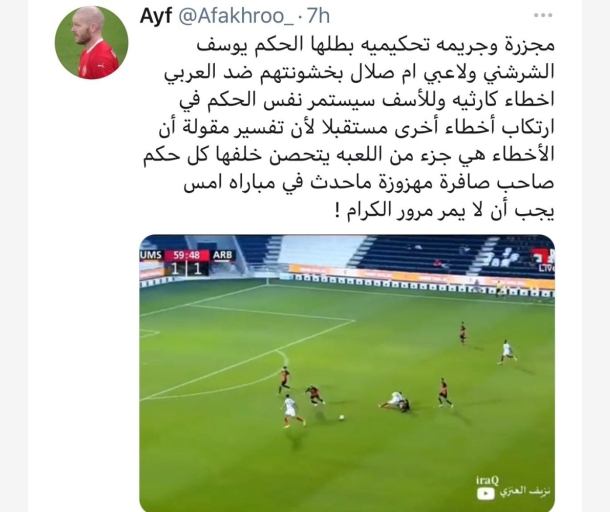Click the ARB team label on the scoreboard

pyautogui.click(x=223, y=255)
